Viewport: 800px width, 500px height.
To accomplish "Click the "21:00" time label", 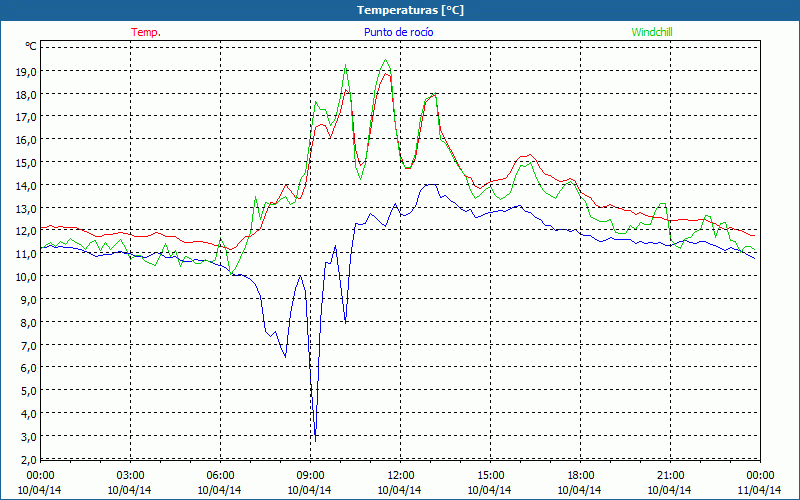I will (x=670, y=476).
